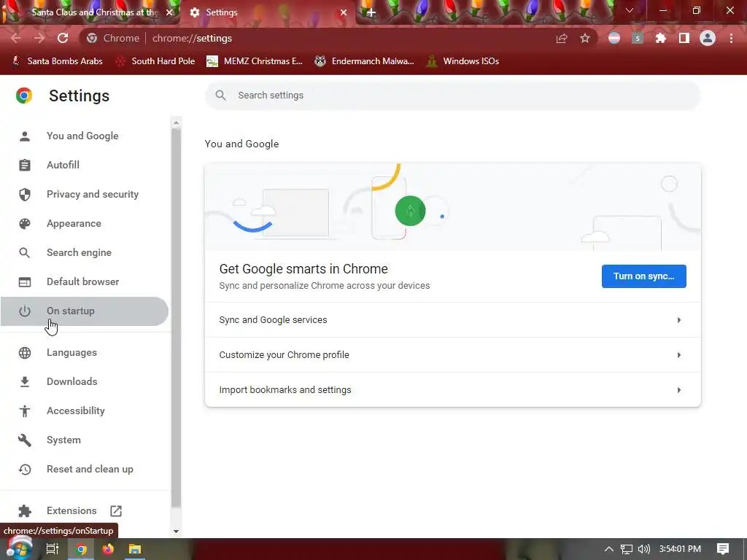This screenshot has width=747, height=560.
Task: Open the Endermanch Malwa... bookmark
Action: pyautogui.click(x=365, y=61)
